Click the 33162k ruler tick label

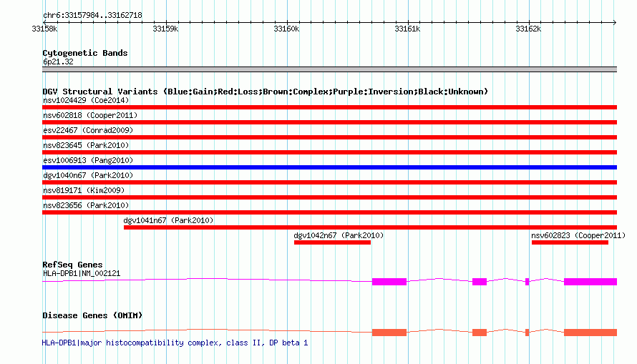[x=528, y=29]
